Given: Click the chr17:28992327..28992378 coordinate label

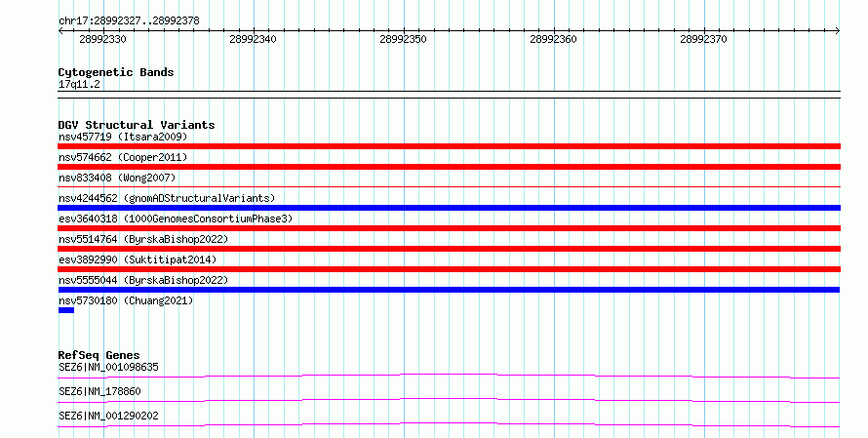Looking at the screenshot, I should tap(129, 21).
